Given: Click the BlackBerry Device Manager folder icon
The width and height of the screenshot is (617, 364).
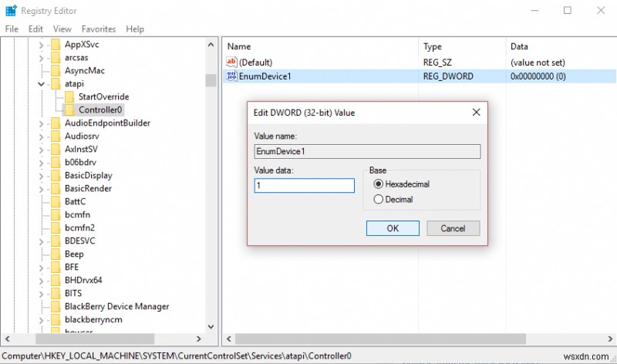Looking at the screenshot, I should [56, 306].
